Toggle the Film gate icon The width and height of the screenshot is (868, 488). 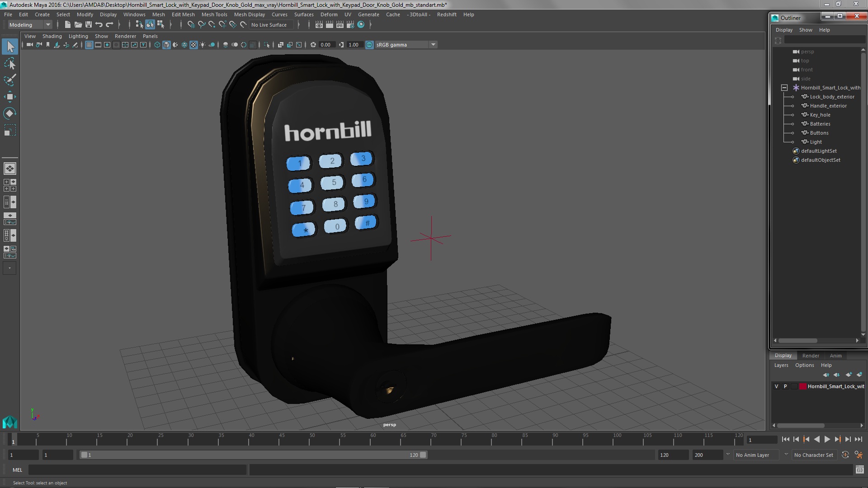[98, 45]
